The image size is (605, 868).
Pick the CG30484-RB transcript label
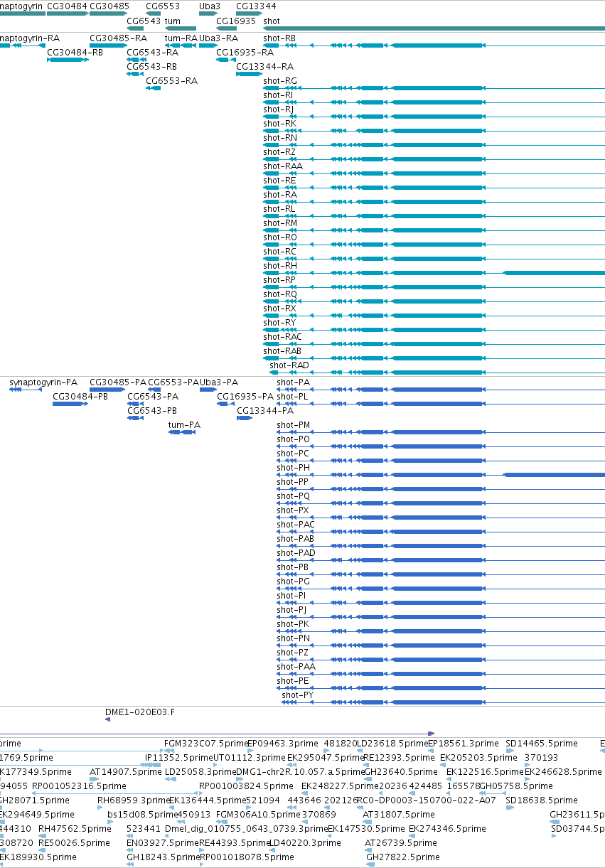75,52
